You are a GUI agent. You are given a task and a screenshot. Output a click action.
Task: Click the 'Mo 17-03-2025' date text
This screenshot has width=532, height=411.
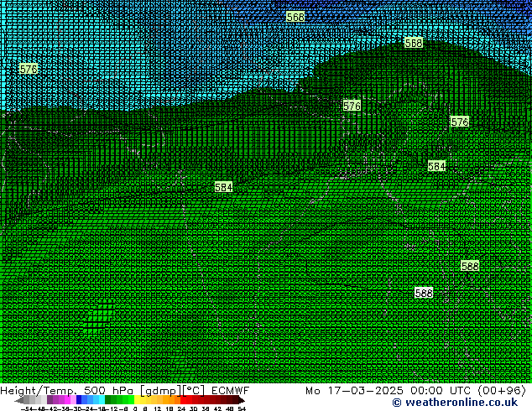tap(354, 391)
